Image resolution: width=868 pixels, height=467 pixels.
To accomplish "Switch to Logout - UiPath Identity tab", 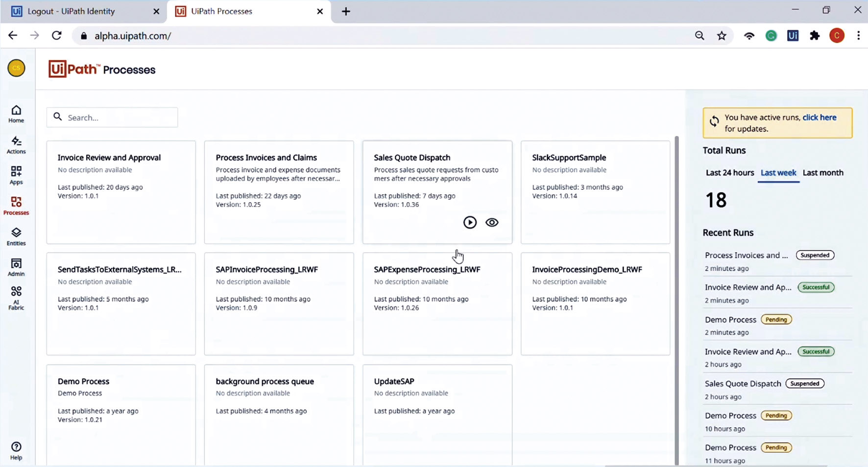I will click(83, 11).
